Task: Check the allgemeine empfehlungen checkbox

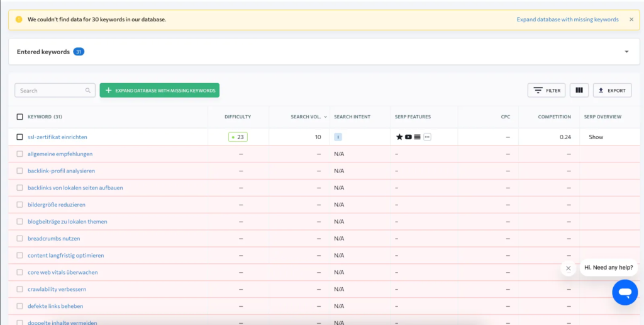Action: [19, 154]
